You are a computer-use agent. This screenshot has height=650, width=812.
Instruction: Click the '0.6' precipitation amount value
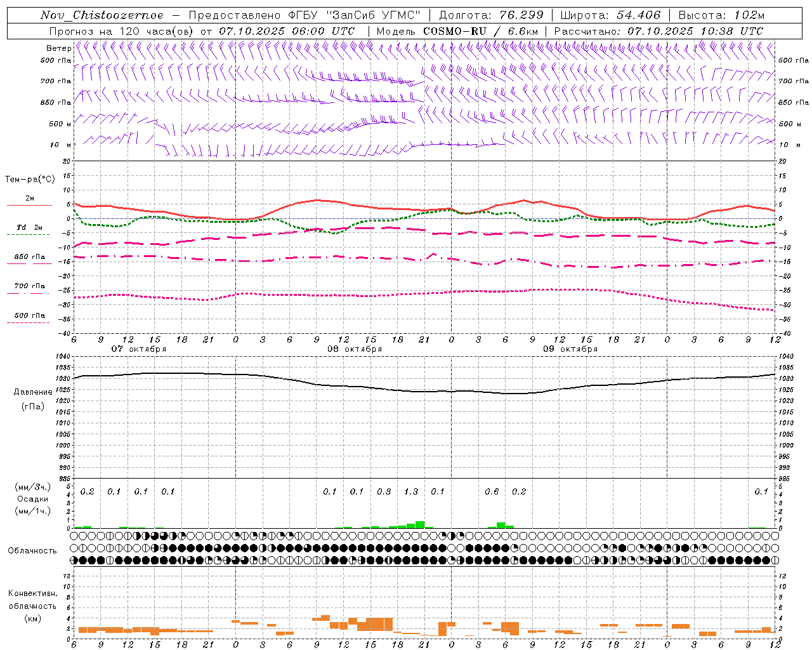tap(492, 491)
